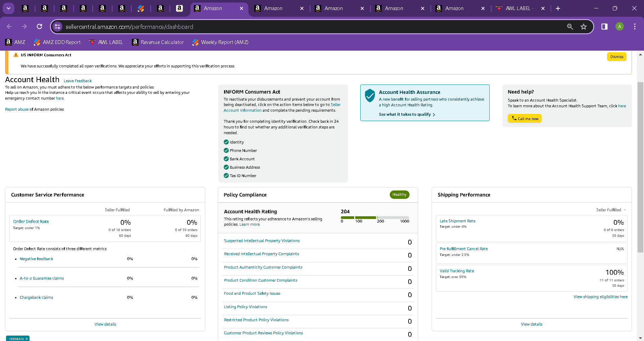Open A-to-z Guarantee claims

42,278
